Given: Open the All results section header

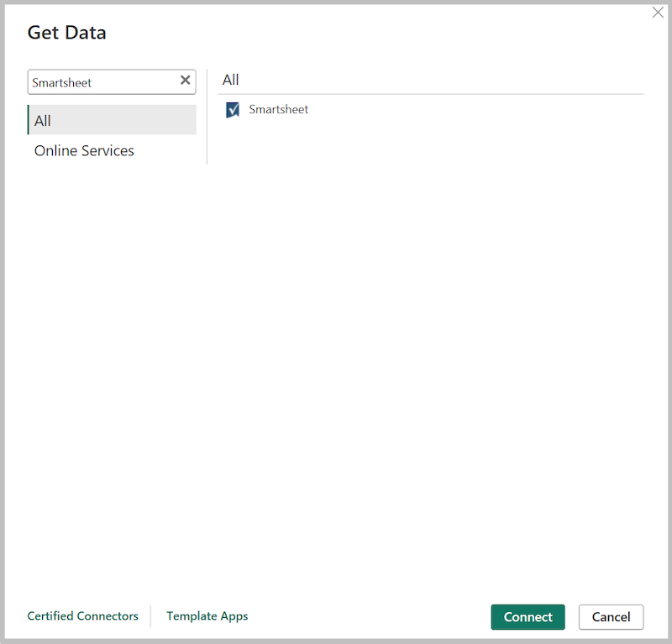Looking at the screenshot, I should (230, 79).
